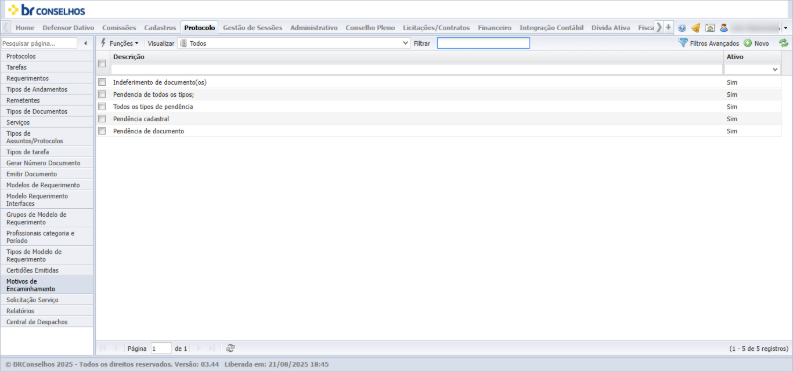Image resolution: width=793 pixels, height=372 pixels.
Task: Open Tipos de Documentos in sidebar
Action: tap(47, 111)
